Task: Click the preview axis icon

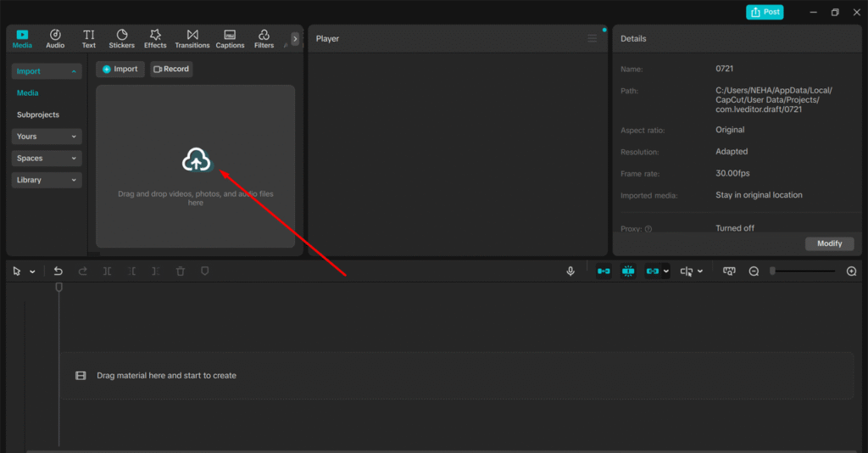Action: 687,271
